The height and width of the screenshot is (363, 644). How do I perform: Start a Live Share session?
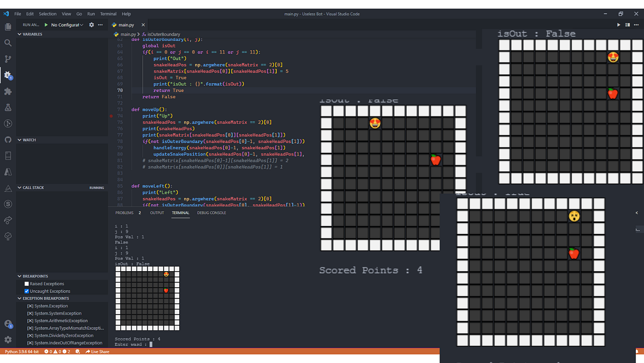coord(98,352)
